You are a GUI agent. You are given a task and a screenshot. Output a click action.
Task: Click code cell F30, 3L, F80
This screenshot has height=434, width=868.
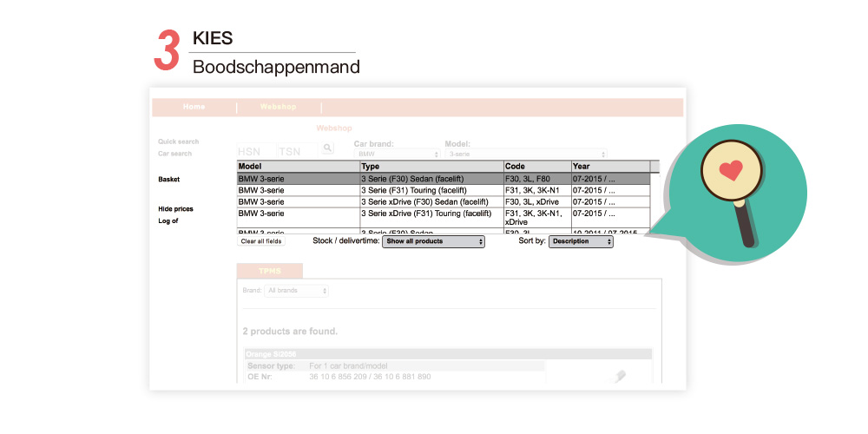pyautogui.click(x=537, y=179)
